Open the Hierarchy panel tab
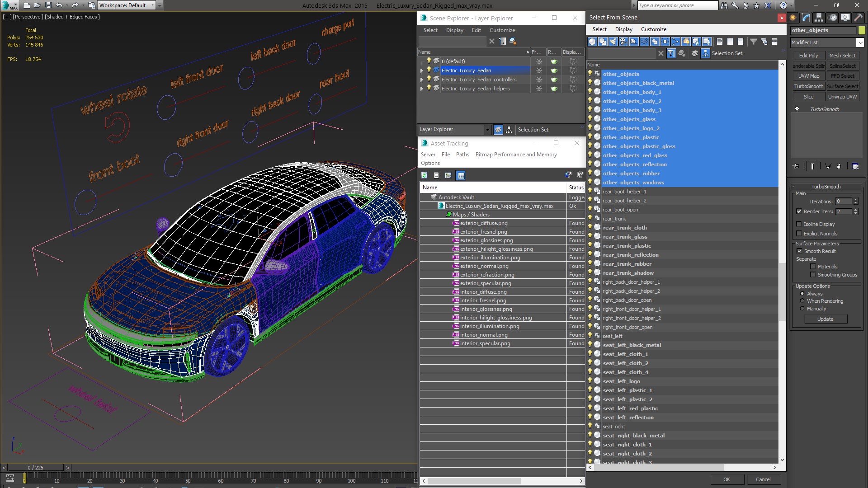The image size is (868, 488). point(819,18)
